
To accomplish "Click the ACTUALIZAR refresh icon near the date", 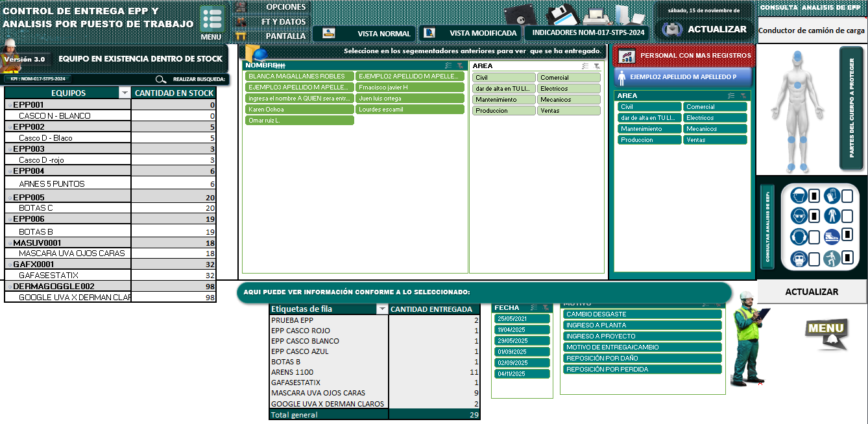I will [x=671, y=28].
